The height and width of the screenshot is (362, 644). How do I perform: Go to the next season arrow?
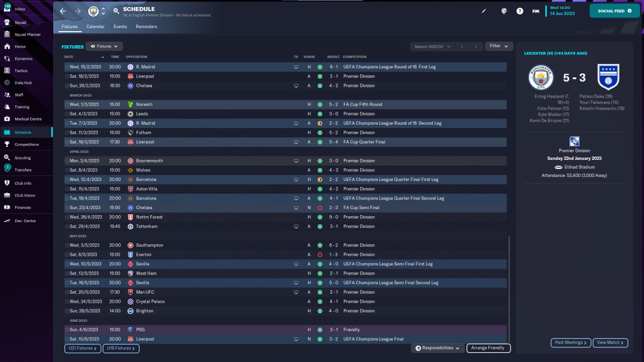click(476, 46)
